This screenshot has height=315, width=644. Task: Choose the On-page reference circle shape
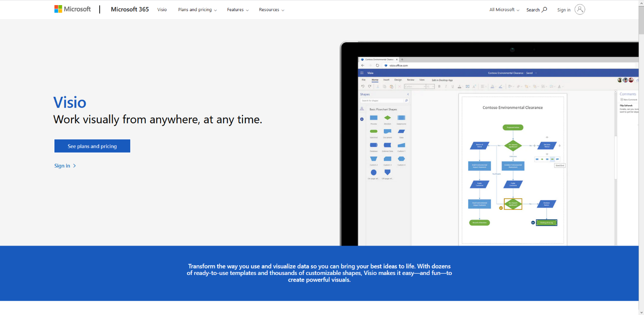[374, 172]
